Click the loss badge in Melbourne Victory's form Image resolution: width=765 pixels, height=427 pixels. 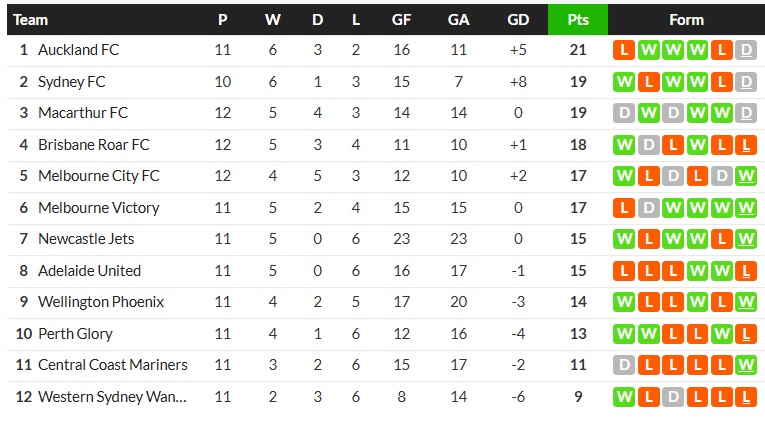625,208
